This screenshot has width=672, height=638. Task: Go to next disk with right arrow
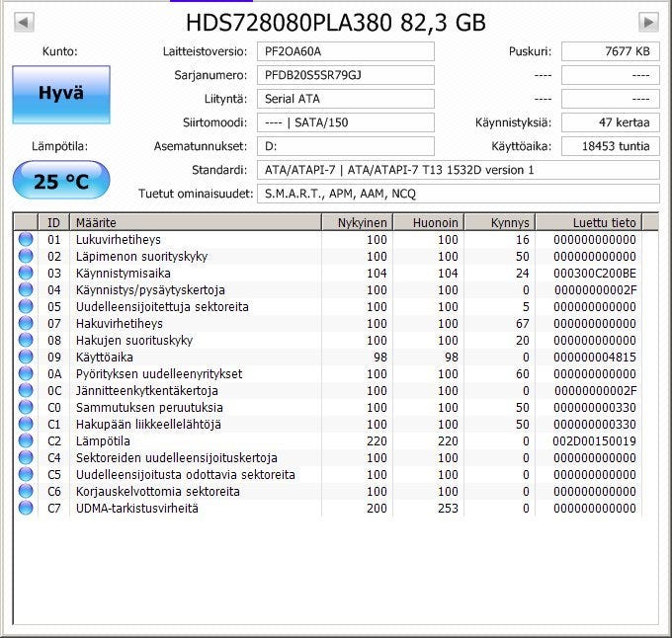tap(648, 22)
